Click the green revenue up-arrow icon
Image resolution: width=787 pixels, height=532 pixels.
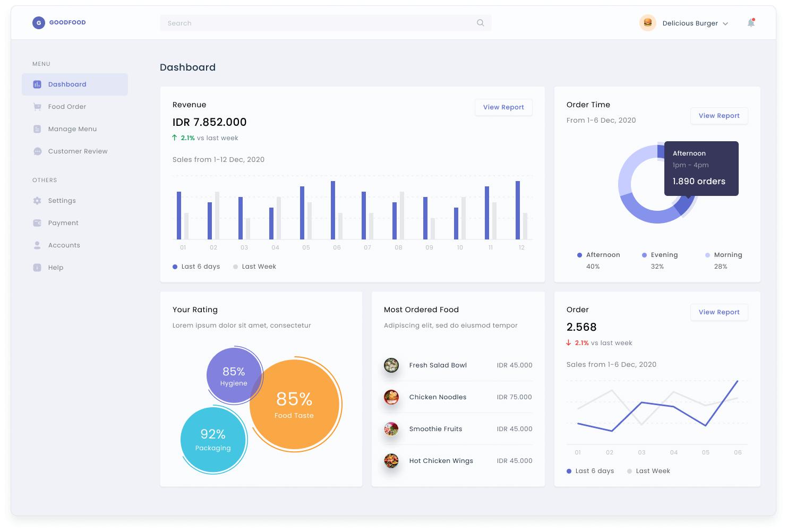click(x=175, y=138)
